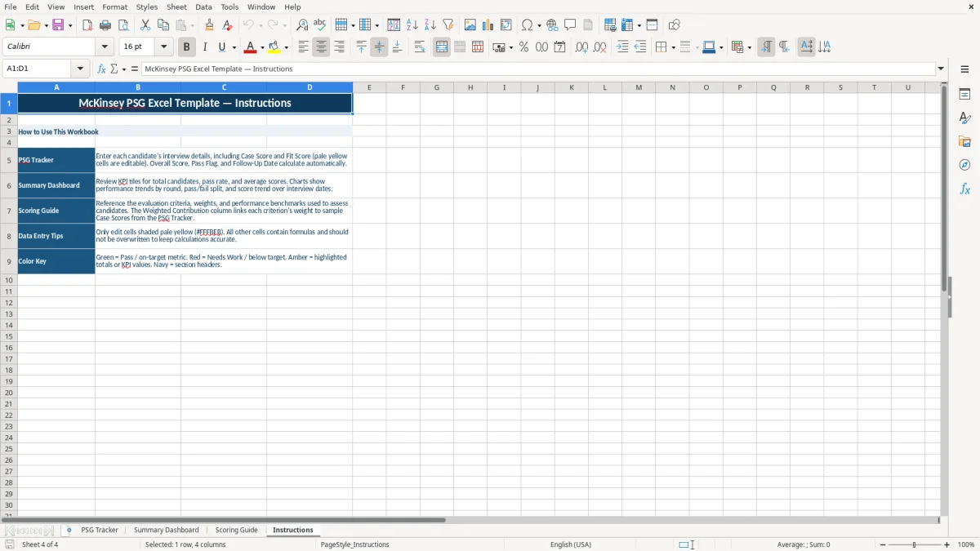This screenshot has height=551, width=980.
Task: Open sidebar Properties deck
Action: [x=964, y=94]
